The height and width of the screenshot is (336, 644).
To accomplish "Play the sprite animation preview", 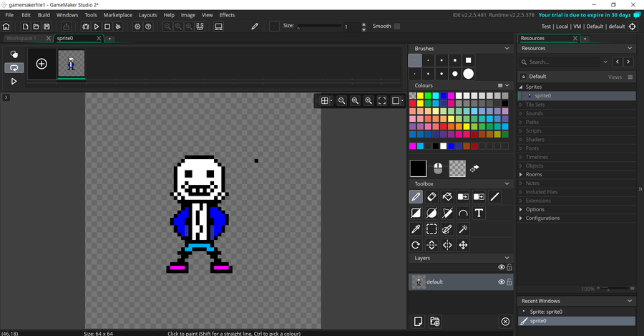I will tap(14, 82).
